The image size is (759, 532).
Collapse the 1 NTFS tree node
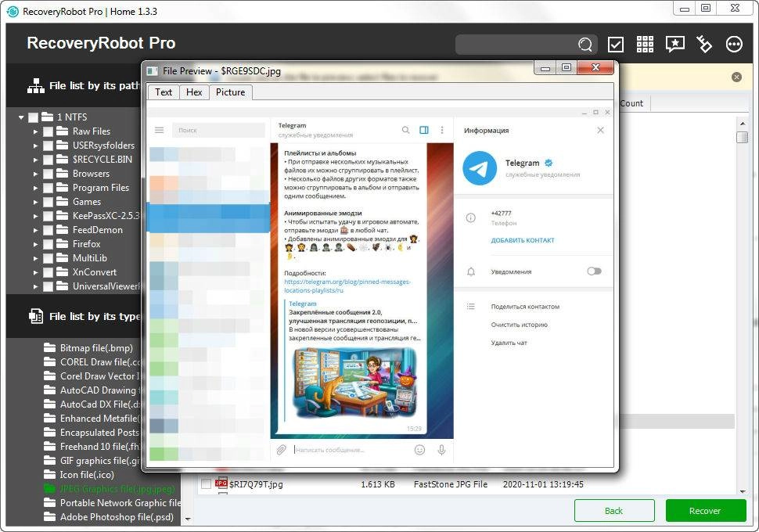tap(21, 117)
